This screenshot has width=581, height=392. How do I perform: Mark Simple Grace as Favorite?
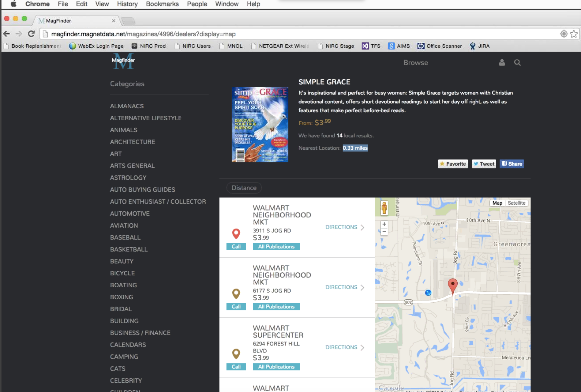pyautogui.click(x=453, y=164)
